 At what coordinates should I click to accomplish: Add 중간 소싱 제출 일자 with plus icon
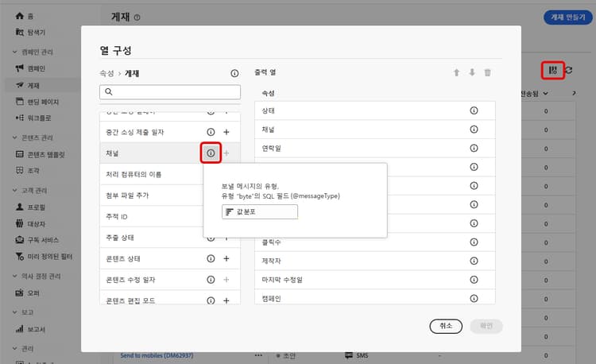coord(226,132)
